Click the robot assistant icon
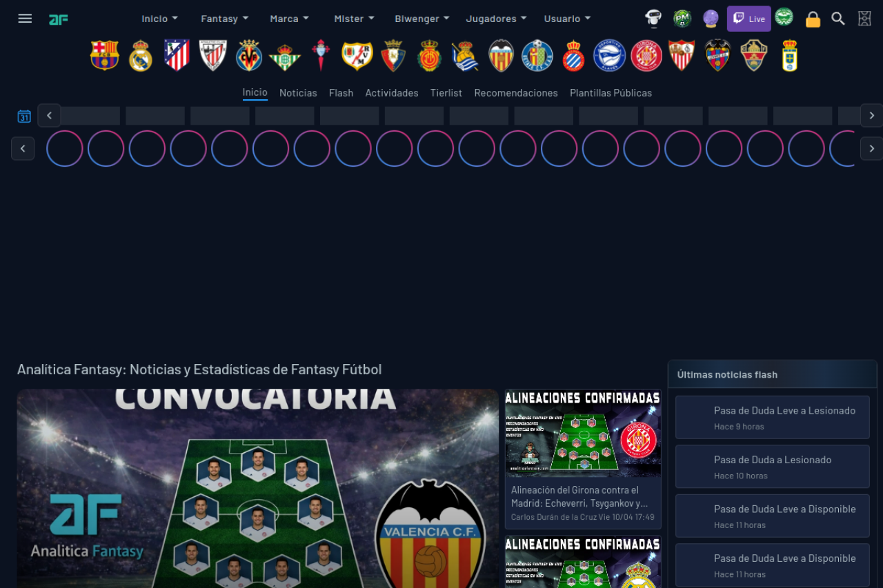 coord(653,19)
